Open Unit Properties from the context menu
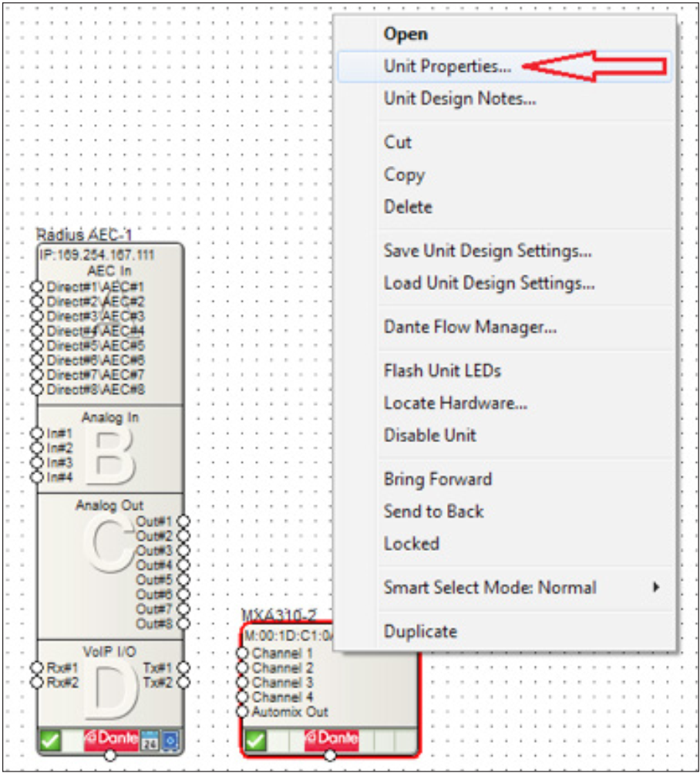 pos(447,66)
